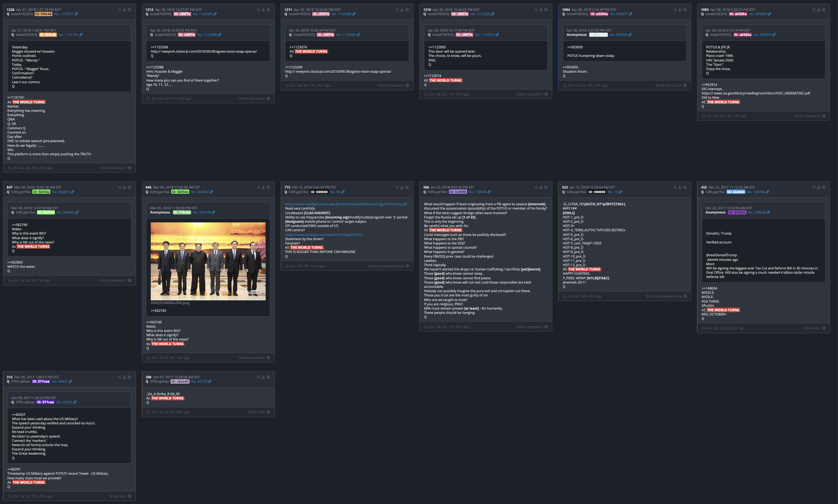Screen dimensions: 838x504
Task: Click ID 42a0eb badge on post 432
Action: coord(736,192)
